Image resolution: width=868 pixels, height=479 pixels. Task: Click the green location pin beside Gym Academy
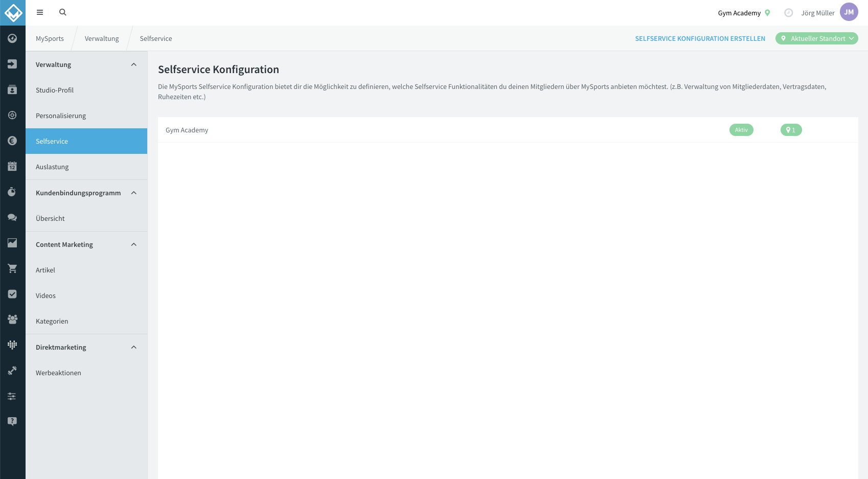(767, 13)
